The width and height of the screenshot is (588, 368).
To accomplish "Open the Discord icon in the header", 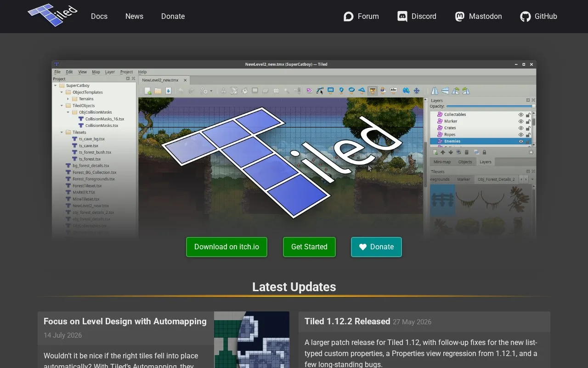I will coord(402,17).
